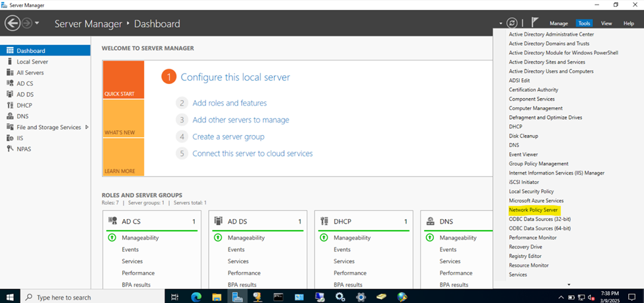
Task: Choose Computer Management from Tools menu
Action: [536, 108]
